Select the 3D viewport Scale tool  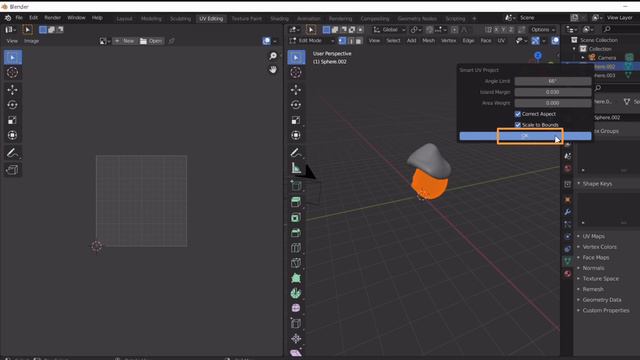(x=296, y=120)
